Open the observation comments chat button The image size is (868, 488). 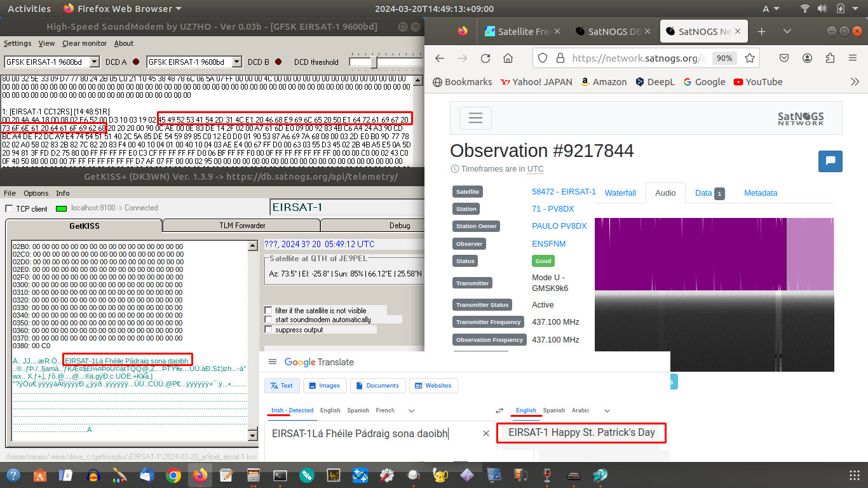[x=830, y=161]
